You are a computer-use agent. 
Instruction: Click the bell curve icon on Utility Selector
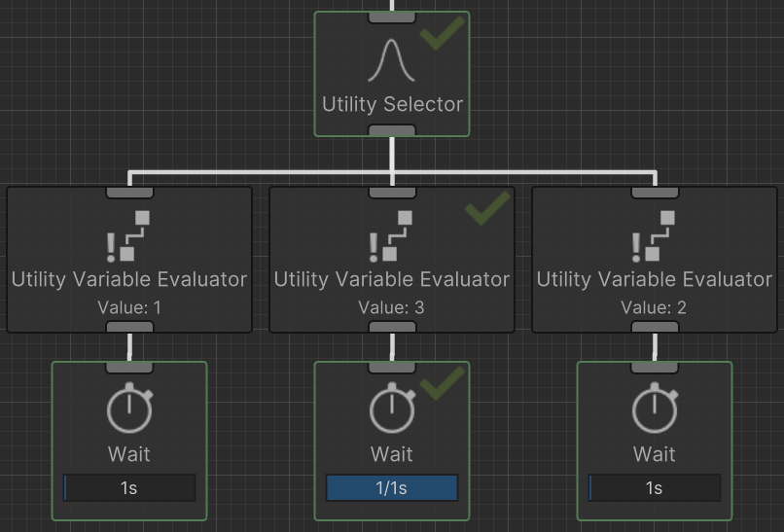(x=392, y=60)
